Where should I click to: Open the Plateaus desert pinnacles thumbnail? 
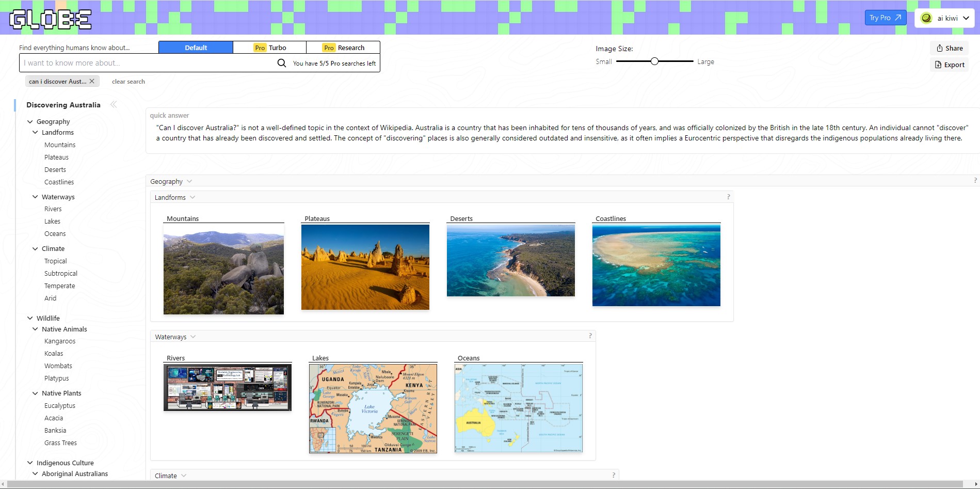pyautogui.click(x=365, y=267)
